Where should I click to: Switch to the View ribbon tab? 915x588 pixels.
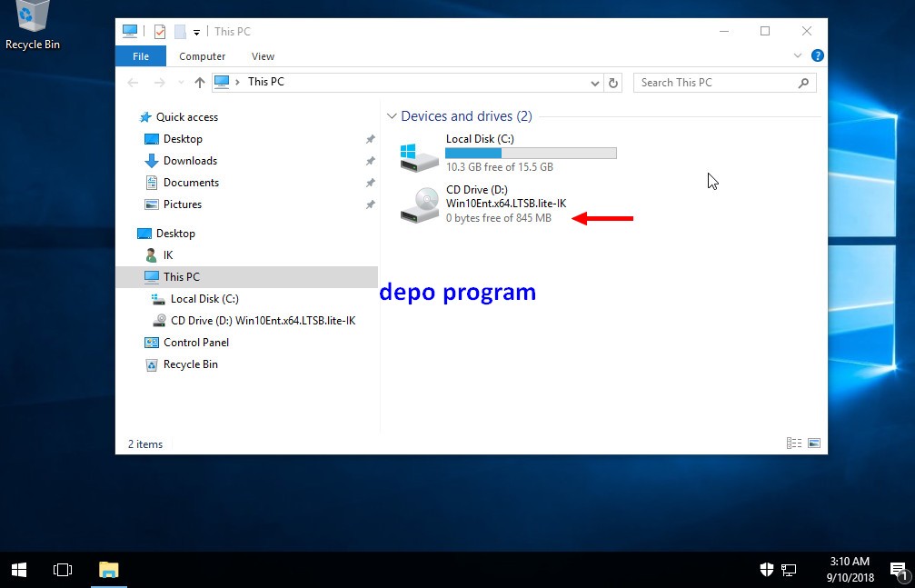click(x=263, y=56)
